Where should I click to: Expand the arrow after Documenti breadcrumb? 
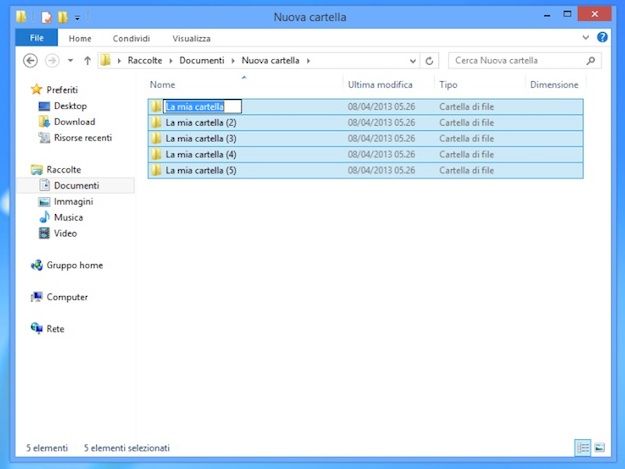point(233,61)
